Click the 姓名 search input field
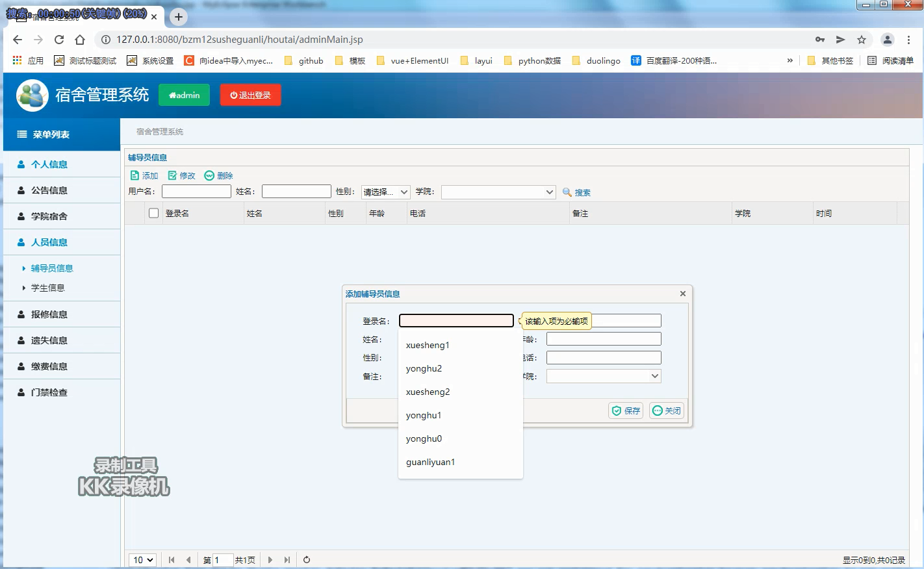The height and width of the screenshot is (569, 924). point(296,192)
